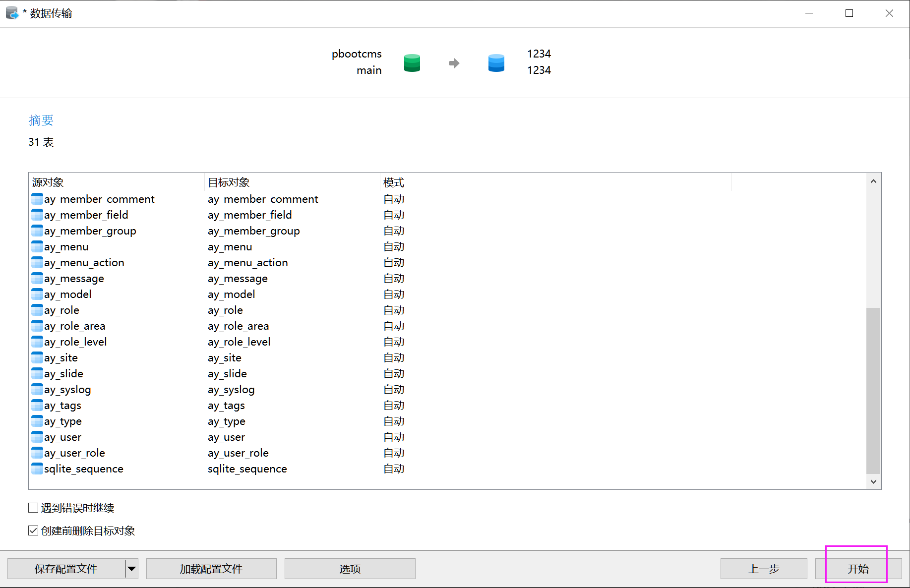
Task: Click the green pbootcms source database icon
Action: click(412, 62)
